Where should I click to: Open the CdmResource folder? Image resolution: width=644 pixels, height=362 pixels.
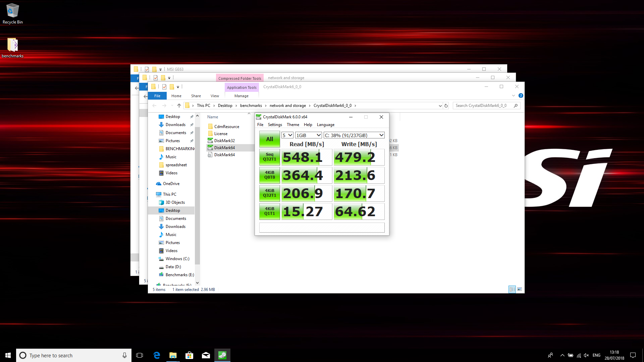(226, 127)
